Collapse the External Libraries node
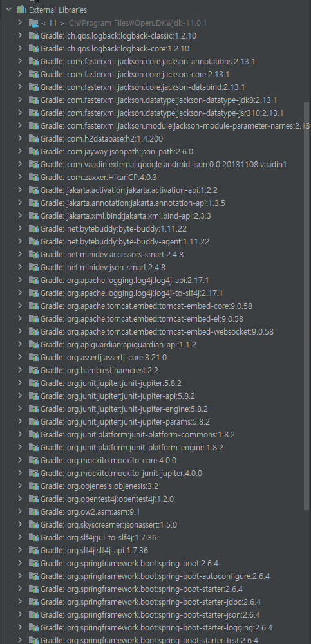Viewport: 311px width, 644px height. point(8,10)
